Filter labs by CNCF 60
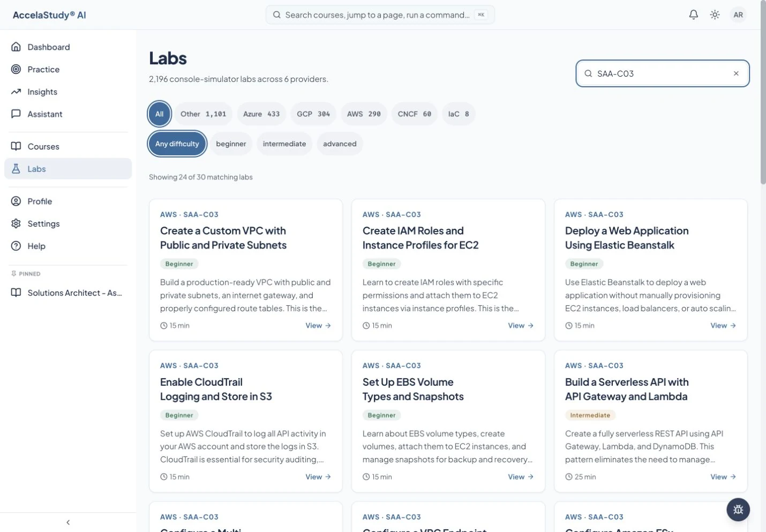The height and width of the screenshot is (532, 766). point(415,114)
